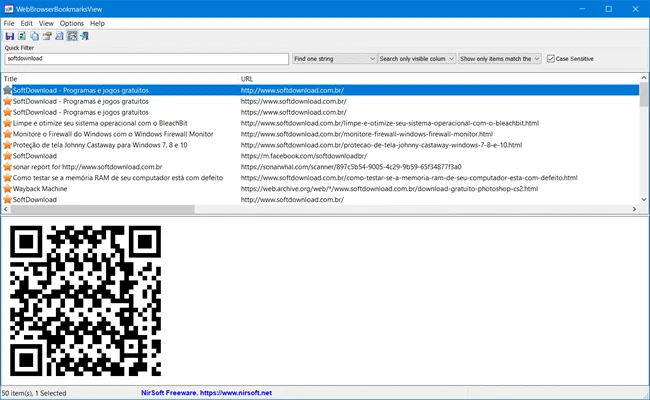Open the Find one string dropdown
The height and width of the screenshot is (400, 650).
click(x=334, y=59)
